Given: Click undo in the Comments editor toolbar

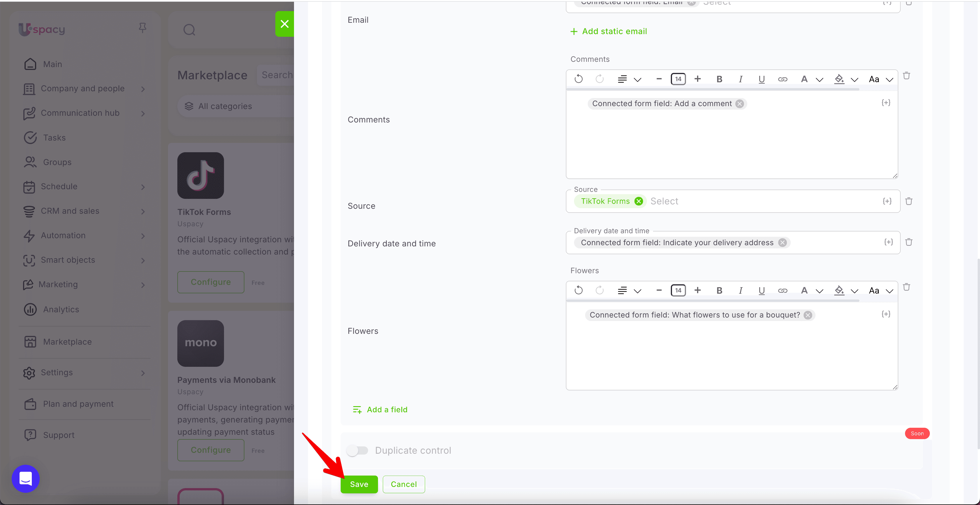Looking at the screenshot, I should pyautogui.click(x=578, y=79).
